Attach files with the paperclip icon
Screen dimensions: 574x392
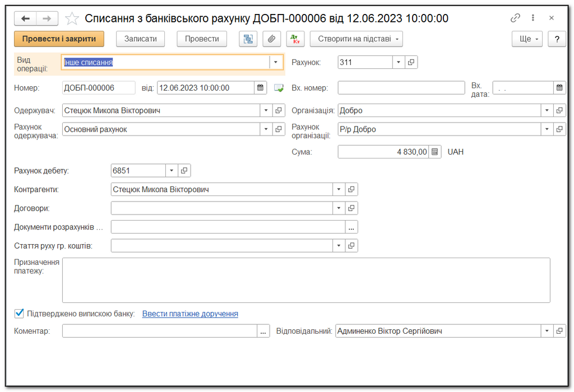tap(272, 39)
